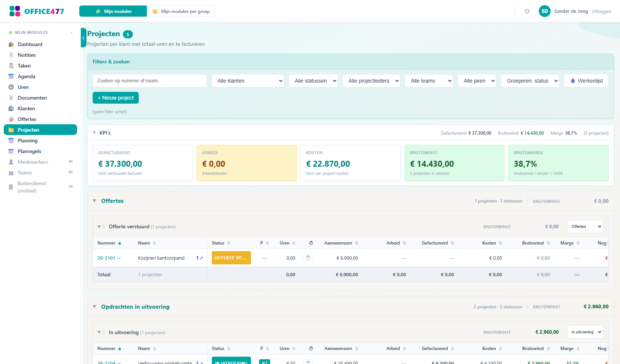This screenshot has height=364, width=620.
Task: Open the Offertes status dropdown in Offerte verstuurd
Action: pyautogui.click(x=585, y=226)
